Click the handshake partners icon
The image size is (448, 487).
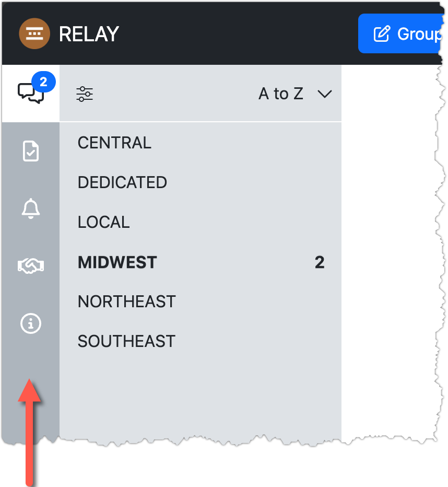(x=30, y=266)
